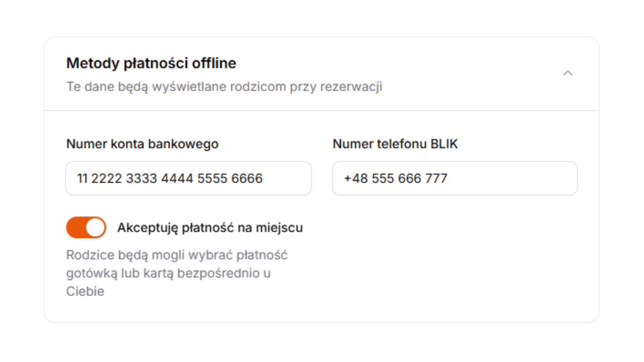Click the Numer telefonu BLIK label
Viewport: 644px width, 362px height.
(395, 144)
